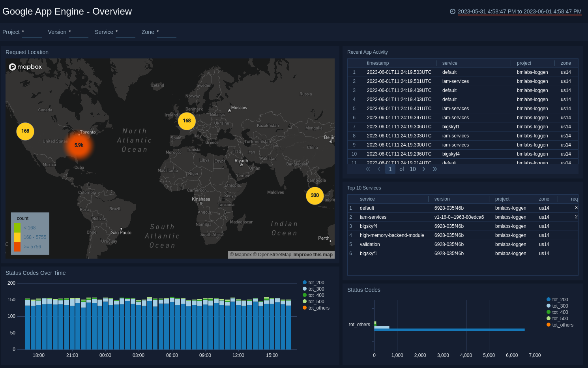This screenshot has height=368, width=588.
Task: Jump to first page using double-left chevron
Action: coord(367,169)
